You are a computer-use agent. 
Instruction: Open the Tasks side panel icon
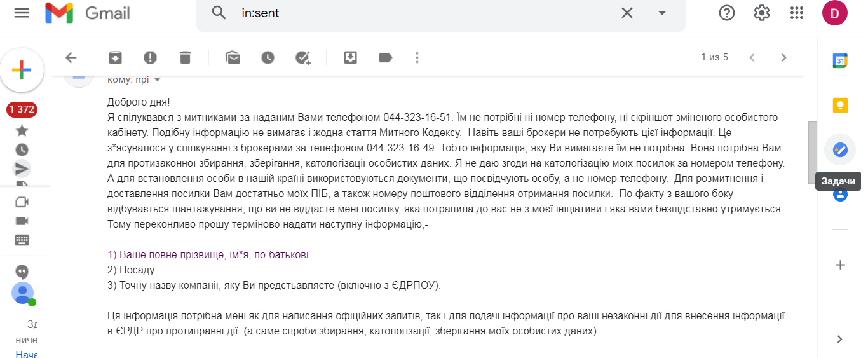(x=840, y=150)
